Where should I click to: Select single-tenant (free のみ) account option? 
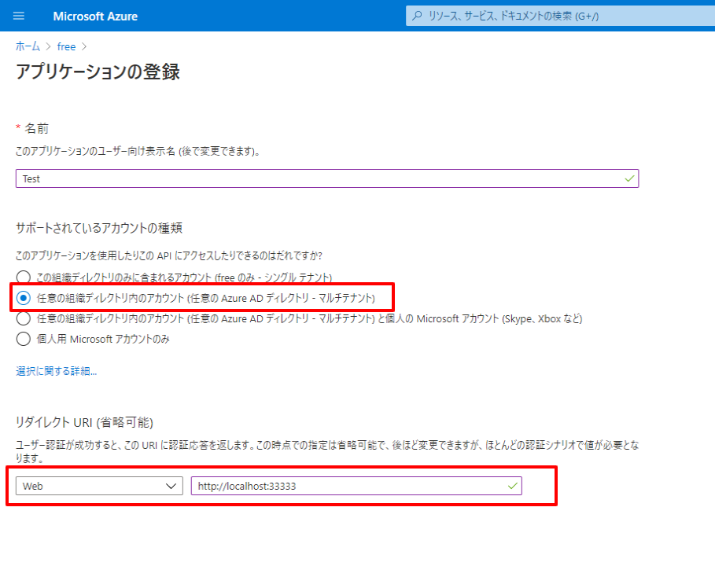coord(24,277)
